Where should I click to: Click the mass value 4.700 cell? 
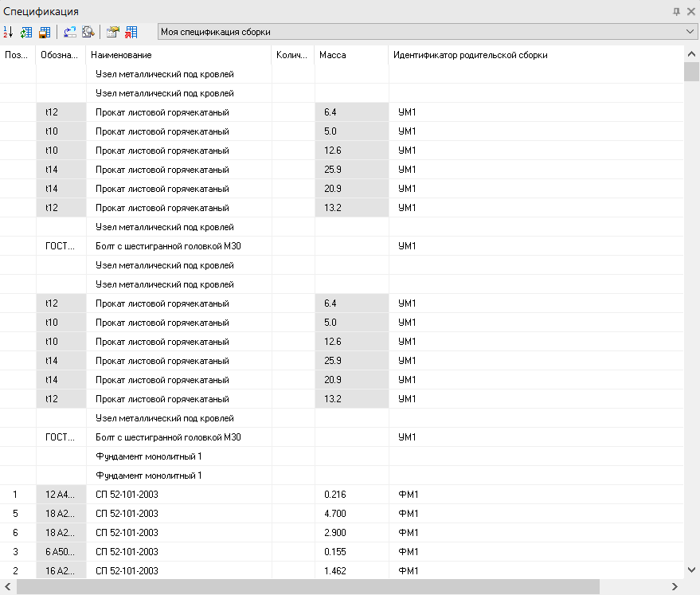[x=351, y=514]
